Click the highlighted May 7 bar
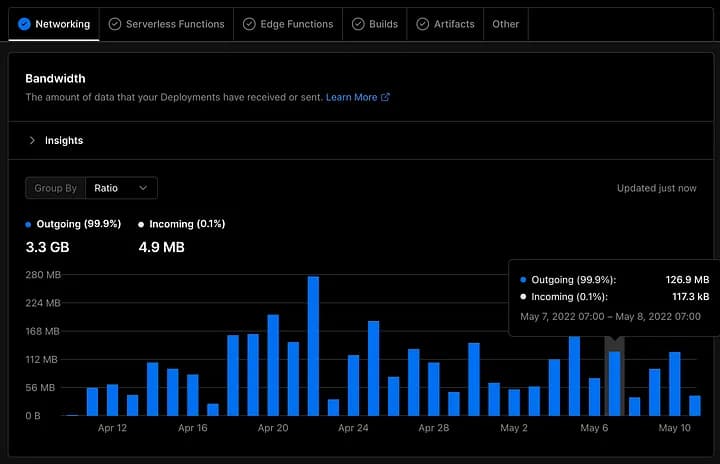This screenshot has width=720, height=464. [614, 384]
